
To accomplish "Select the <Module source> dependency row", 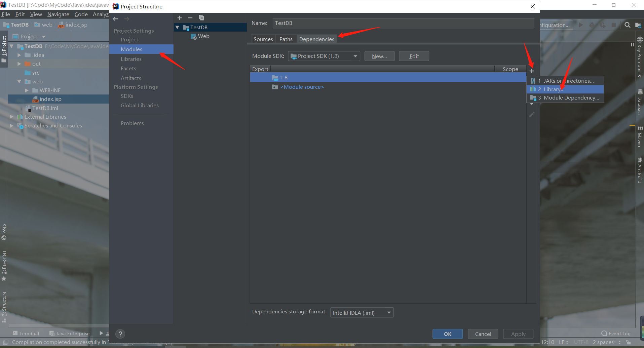I will coord(388,87).
